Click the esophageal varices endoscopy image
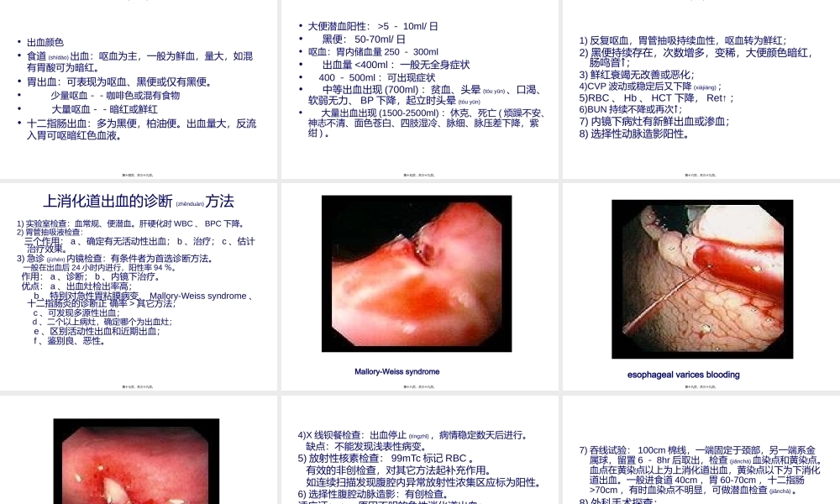 (x=702, y=279)
